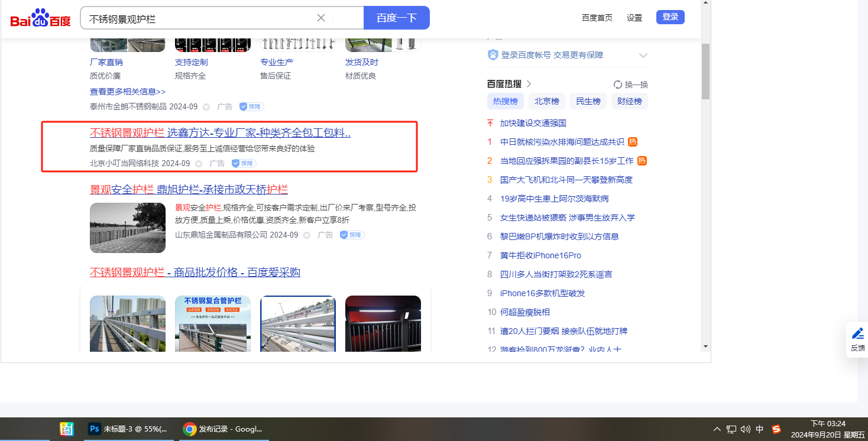Switch to the 北京榜 tab
Viewport: 868px width, 441px height.
tap(547, 101)
